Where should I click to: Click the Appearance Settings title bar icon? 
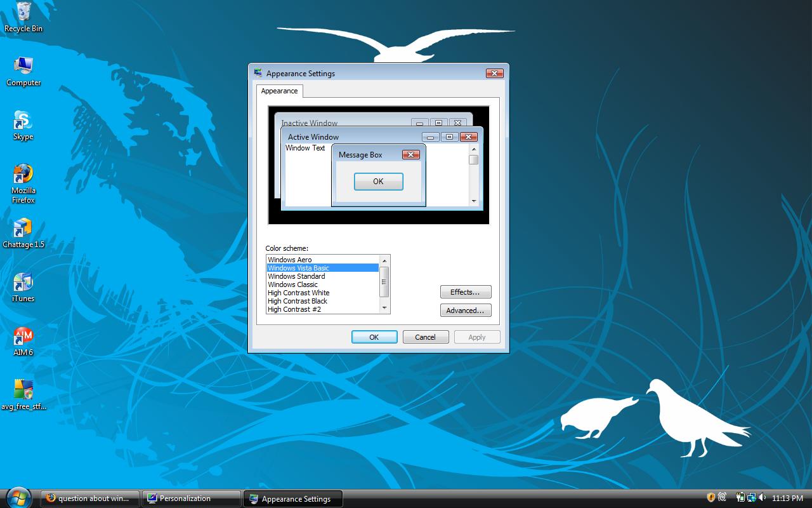pyautogui.click(x=258, y=73)
